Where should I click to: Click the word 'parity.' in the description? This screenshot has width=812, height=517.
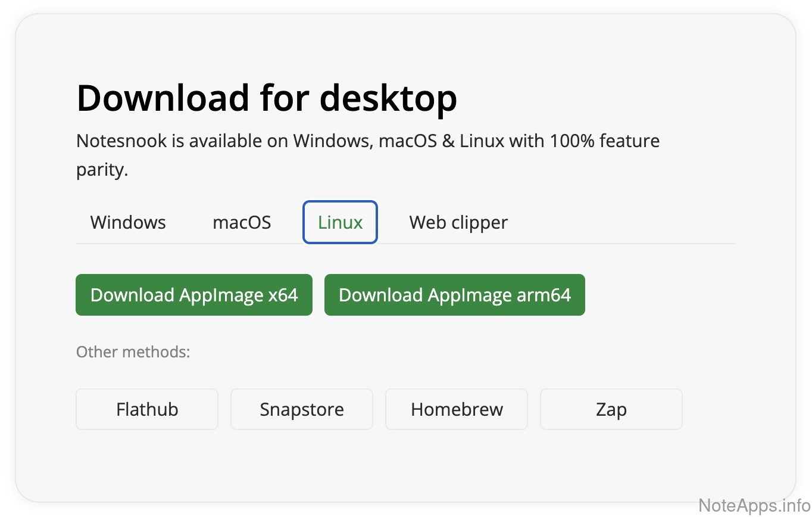[102, 170]
